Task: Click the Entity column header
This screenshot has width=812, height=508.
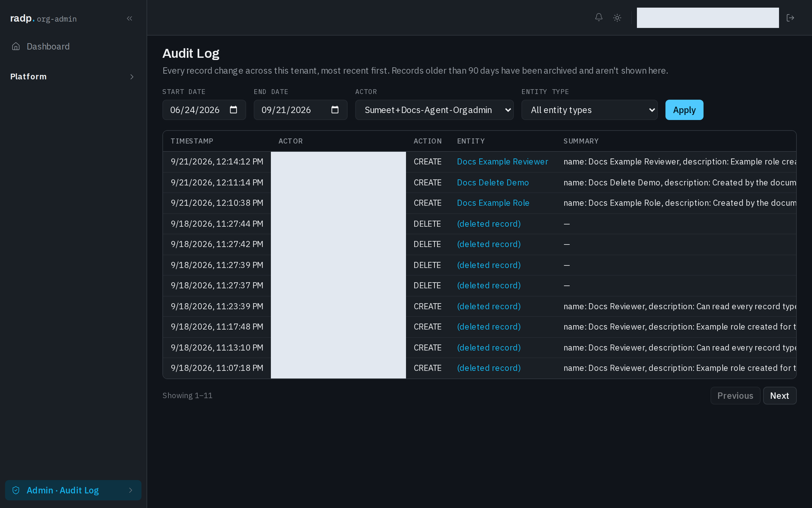Action: pos(471,141)
